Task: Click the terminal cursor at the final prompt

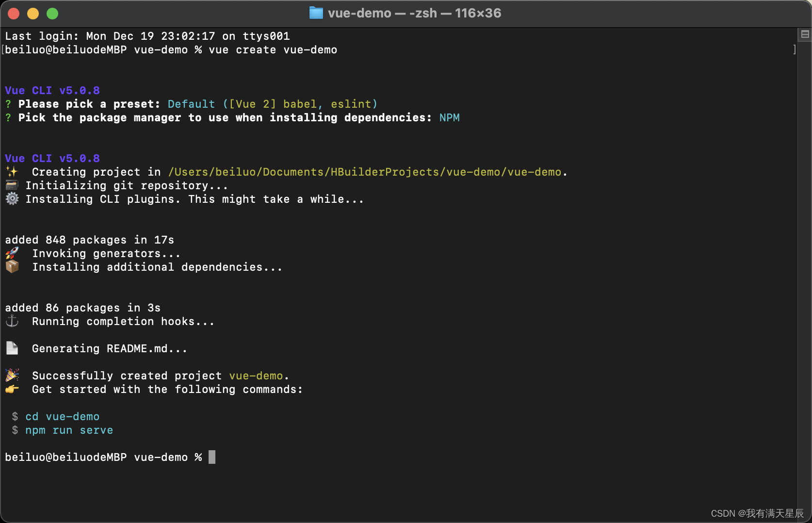Action: click(212, 457)
